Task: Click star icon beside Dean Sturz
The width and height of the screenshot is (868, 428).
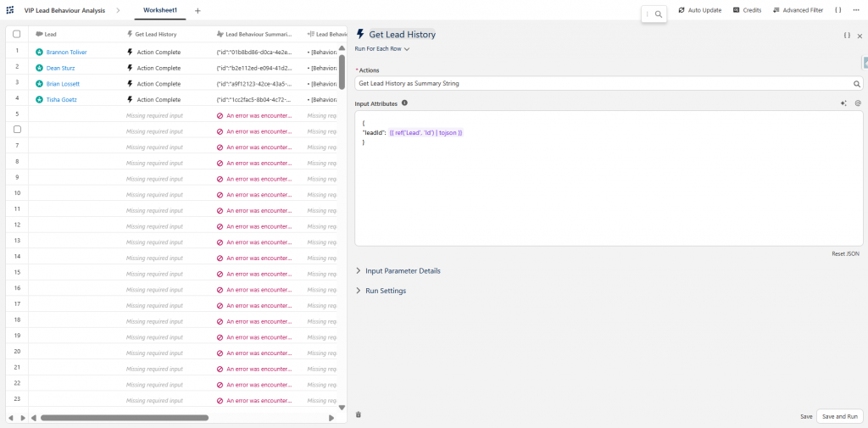Action: click(x=39, y=68)
